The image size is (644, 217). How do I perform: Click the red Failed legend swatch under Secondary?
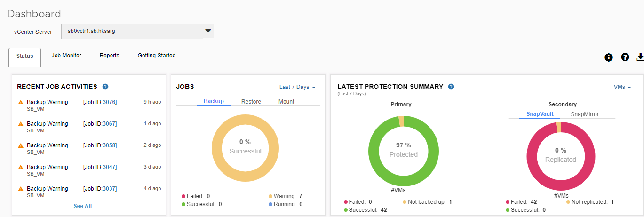tap(508, 202)
